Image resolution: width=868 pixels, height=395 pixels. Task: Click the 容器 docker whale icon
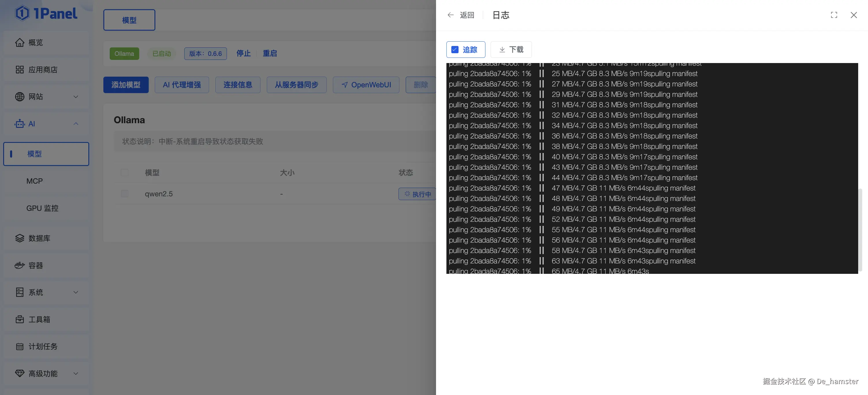[x=20, y=265]
